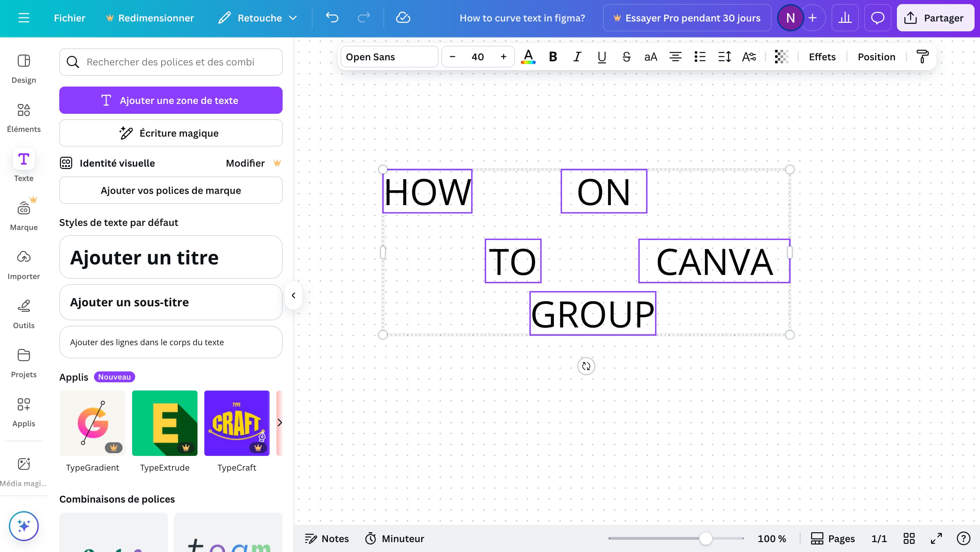Open the TypeCraft app thumbnail
The image size is (980, 552).
click(x=237, y=423)
